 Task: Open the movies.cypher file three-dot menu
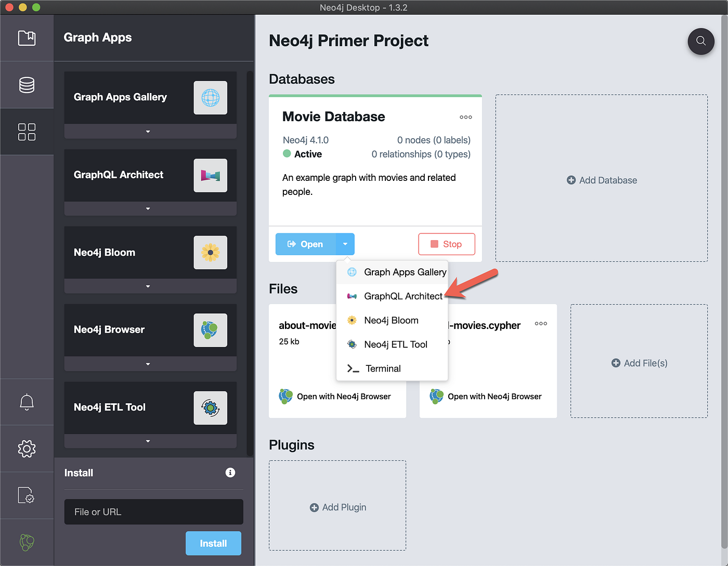pyautogui.click(x=541, y=324)
